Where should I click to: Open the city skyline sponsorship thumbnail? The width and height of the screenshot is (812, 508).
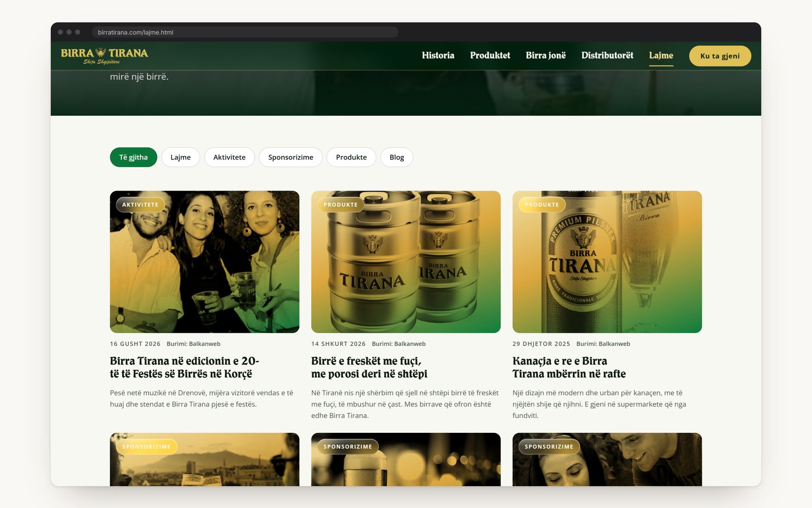point(205,460)
